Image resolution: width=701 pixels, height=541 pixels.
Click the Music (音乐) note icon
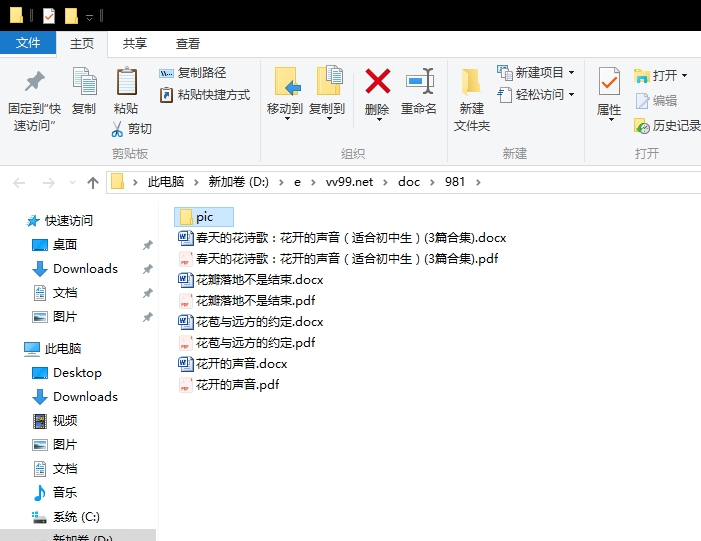(x=39, y=493)
